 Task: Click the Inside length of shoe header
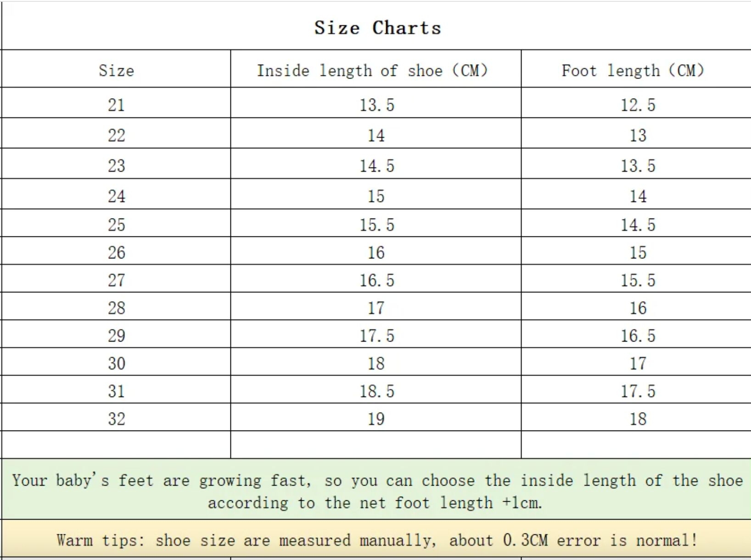[372, 70]
